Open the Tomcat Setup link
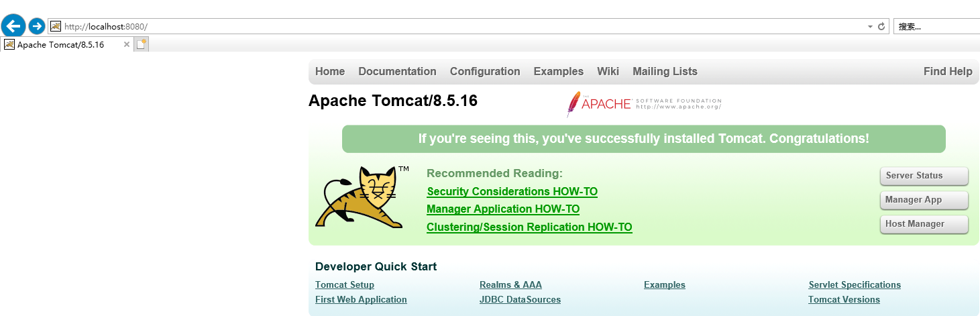The width and height of the screenshot is (980, 316). point(345,285)
